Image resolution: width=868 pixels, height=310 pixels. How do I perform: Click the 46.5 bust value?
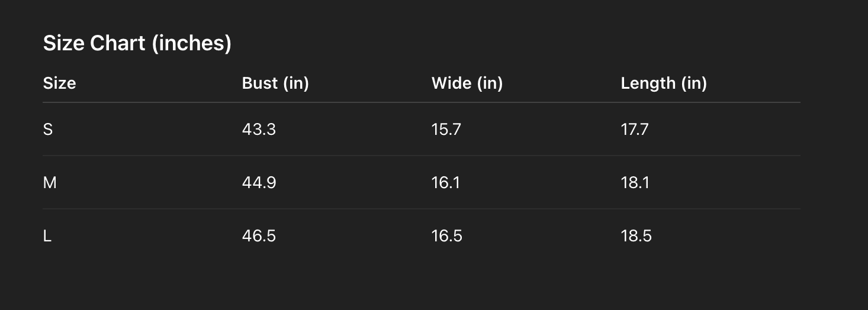click(x=259, y=236)
